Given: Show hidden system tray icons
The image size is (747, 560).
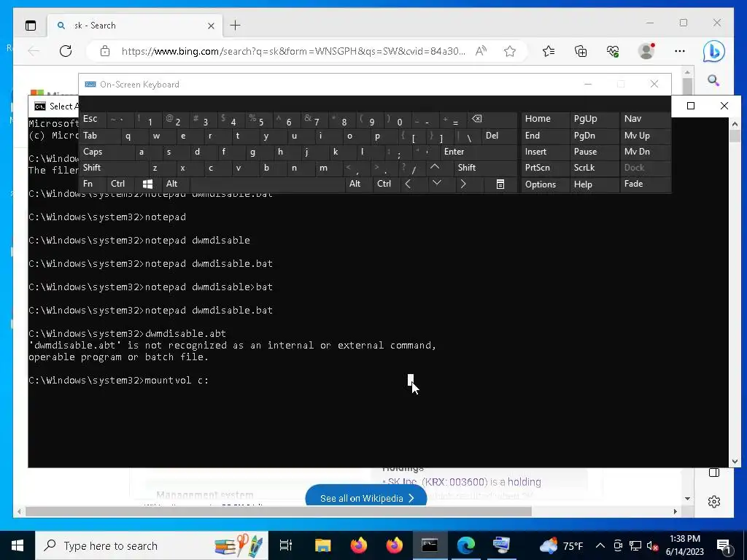Looking at the screenshot, I should tap(600, 545).
